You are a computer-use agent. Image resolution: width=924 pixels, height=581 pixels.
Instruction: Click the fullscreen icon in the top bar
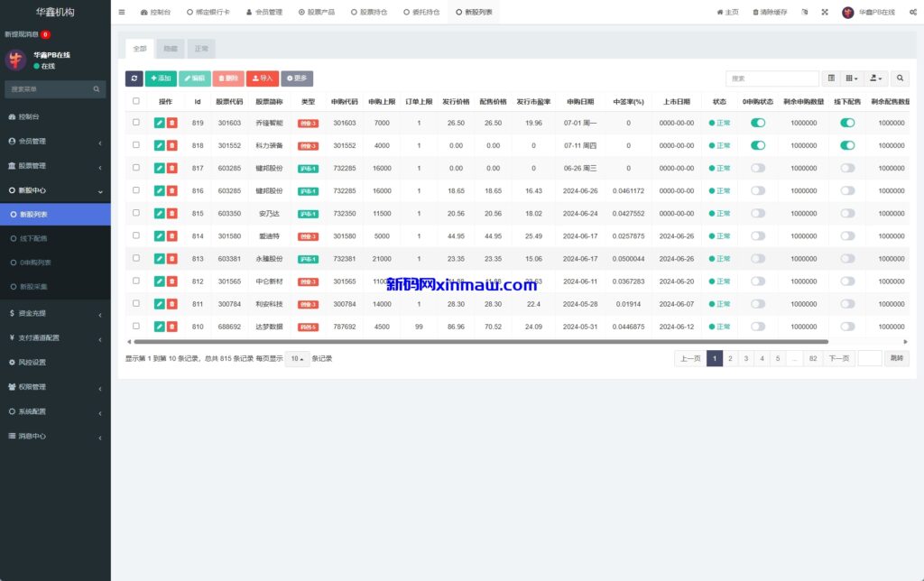point(825,13)
